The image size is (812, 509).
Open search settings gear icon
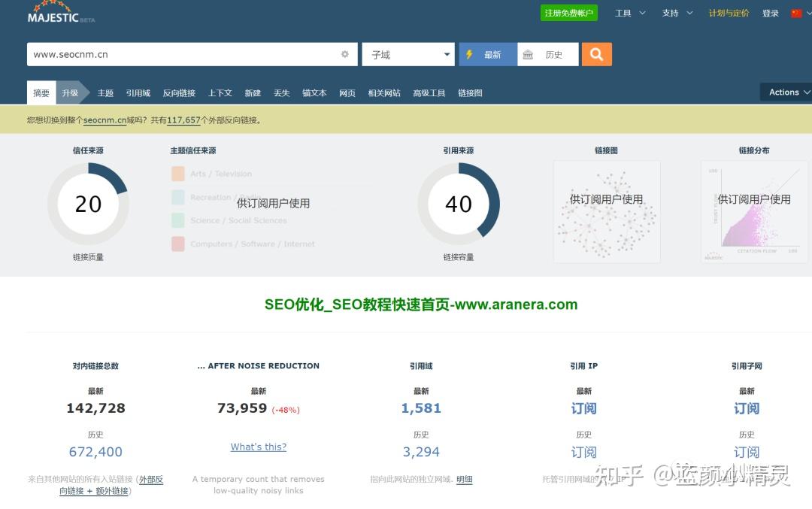click(345, 54)
